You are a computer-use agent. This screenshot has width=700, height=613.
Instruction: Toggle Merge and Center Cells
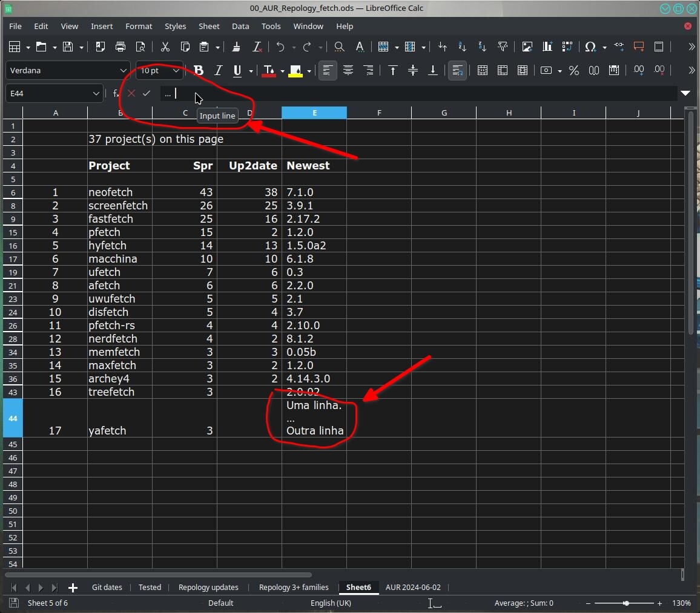click(483, 70)
